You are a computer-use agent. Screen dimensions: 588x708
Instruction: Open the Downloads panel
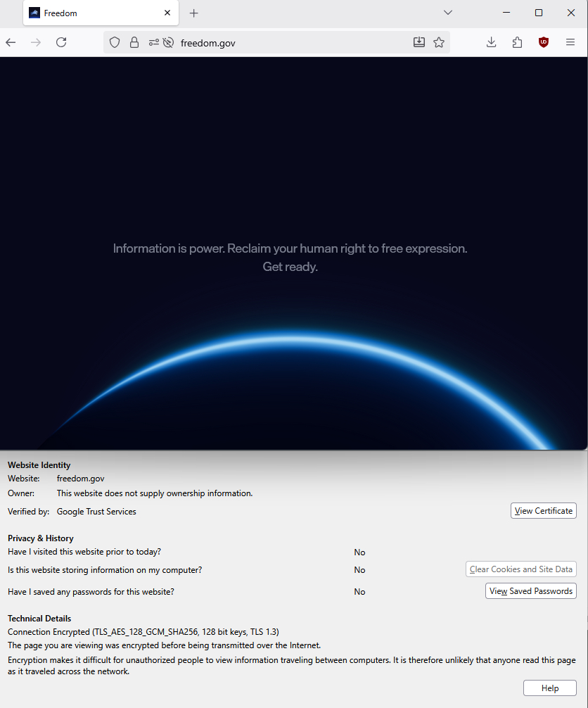492,42
